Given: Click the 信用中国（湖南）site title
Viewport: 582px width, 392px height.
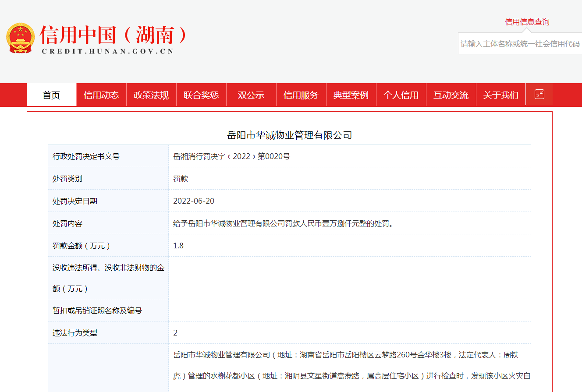Looking at the screenshot, I should (114, 35).
